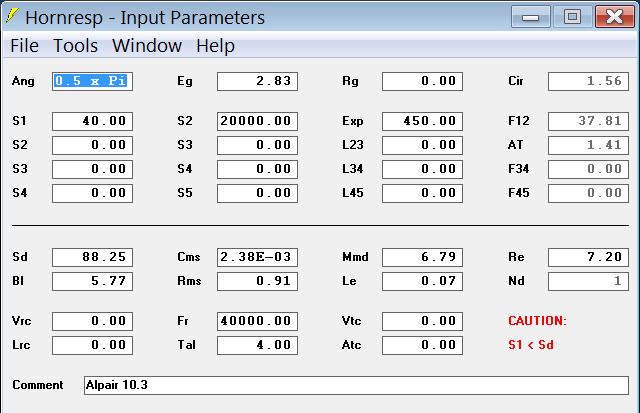Screen dimensions: 640x413
Task: Edit the Fr field with value 40000.00
Action: (257, 321)
